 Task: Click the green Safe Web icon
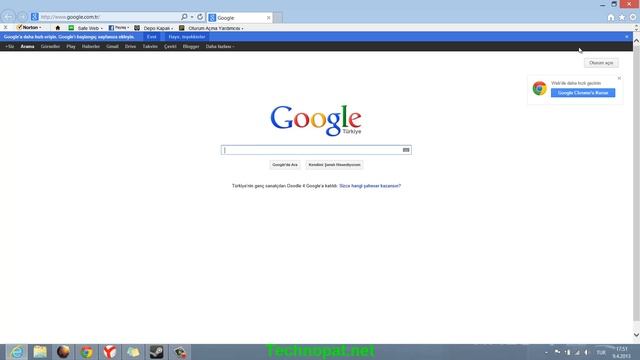pos(71,28)
